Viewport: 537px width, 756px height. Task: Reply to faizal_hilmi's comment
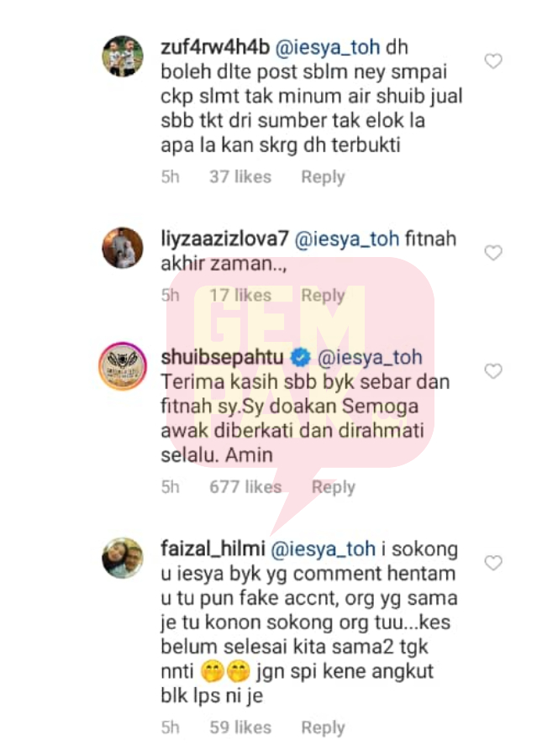pos(323,727)
